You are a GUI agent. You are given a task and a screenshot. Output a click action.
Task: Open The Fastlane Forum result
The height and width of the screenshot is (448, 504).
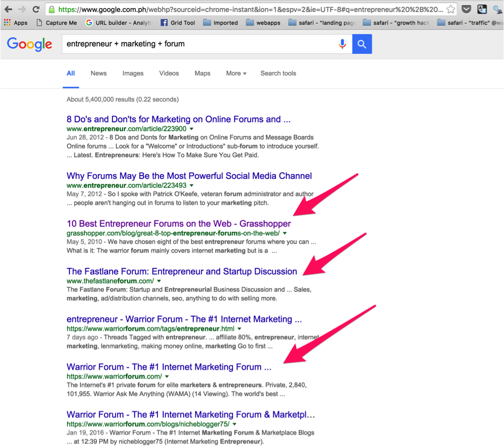click(x=182, y=271)
